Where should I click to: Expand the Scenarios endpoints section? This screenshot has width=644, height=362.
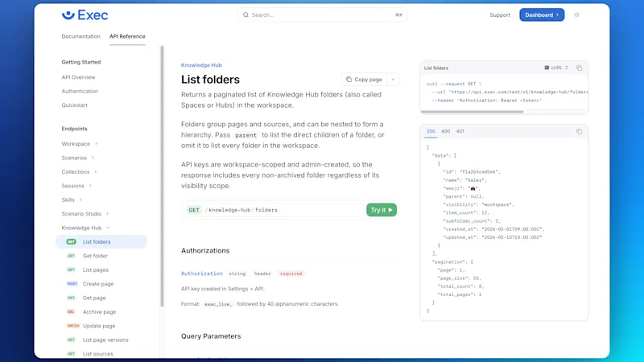(78, 158)
